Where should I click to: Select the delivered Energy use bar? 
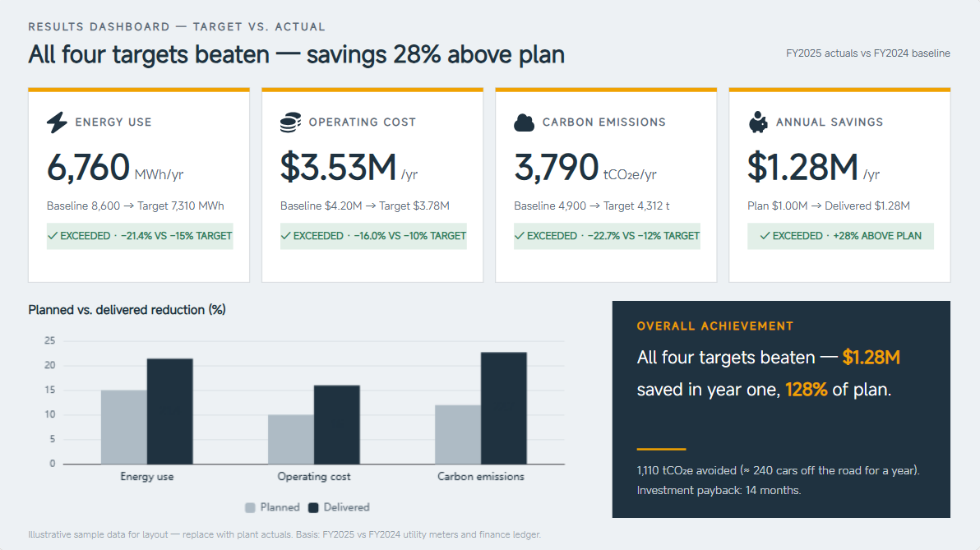tap(170, 411)
